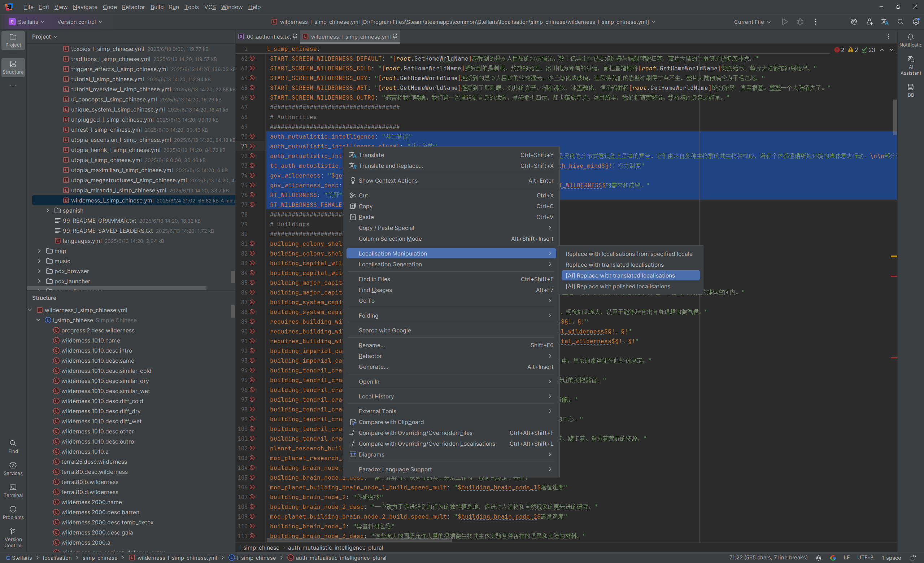Click the editor vertical scrollbar
924x563 pixels.
[x=895, y=117]
